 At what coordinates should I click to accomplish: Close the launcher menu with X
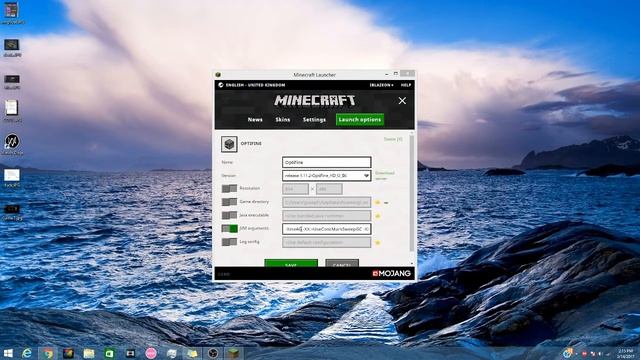[x=402, y=101]
